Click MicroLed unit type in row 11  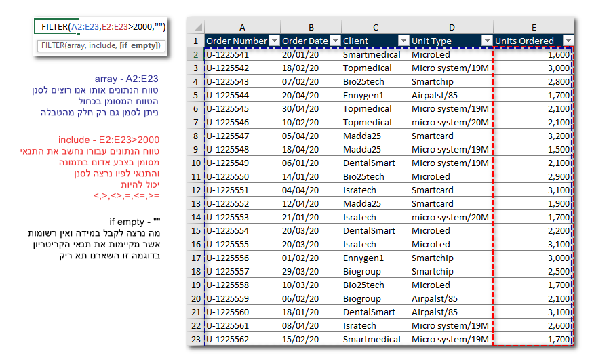(x=452, y=176)
